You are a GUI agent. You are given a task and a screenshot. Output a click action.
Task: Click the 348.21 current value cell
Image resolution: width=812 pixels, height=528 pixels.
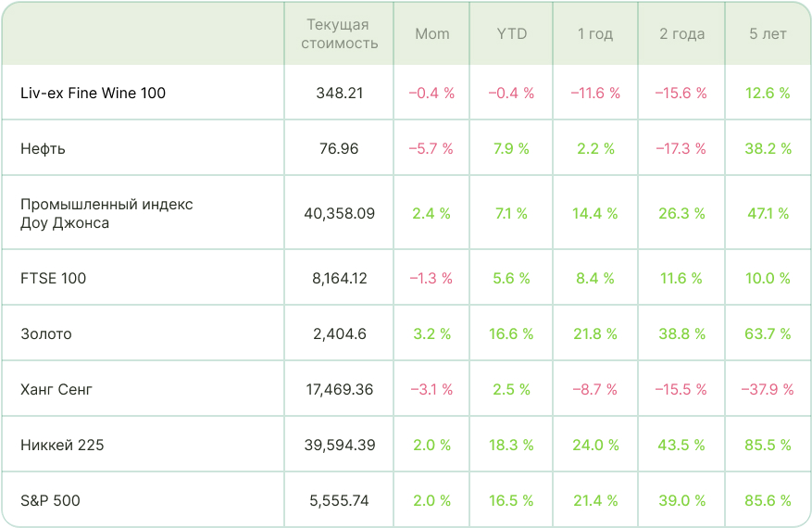[x=339, y=93]
